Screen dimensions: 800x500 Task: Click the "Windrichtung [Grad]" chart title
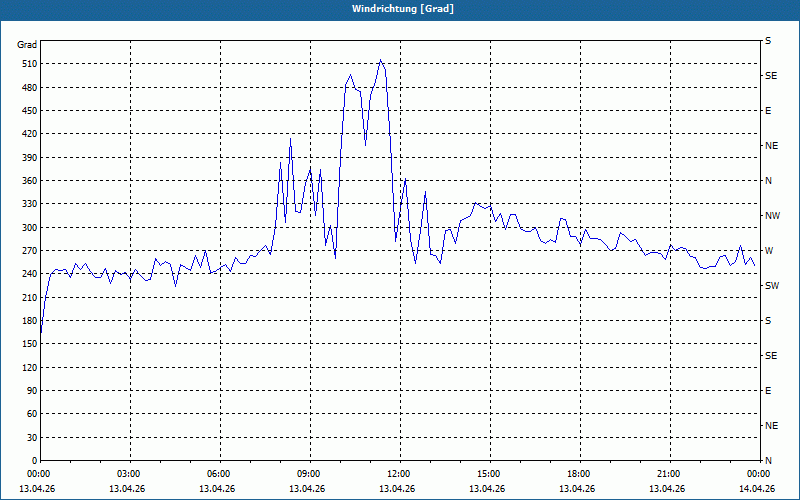(402, 9)
